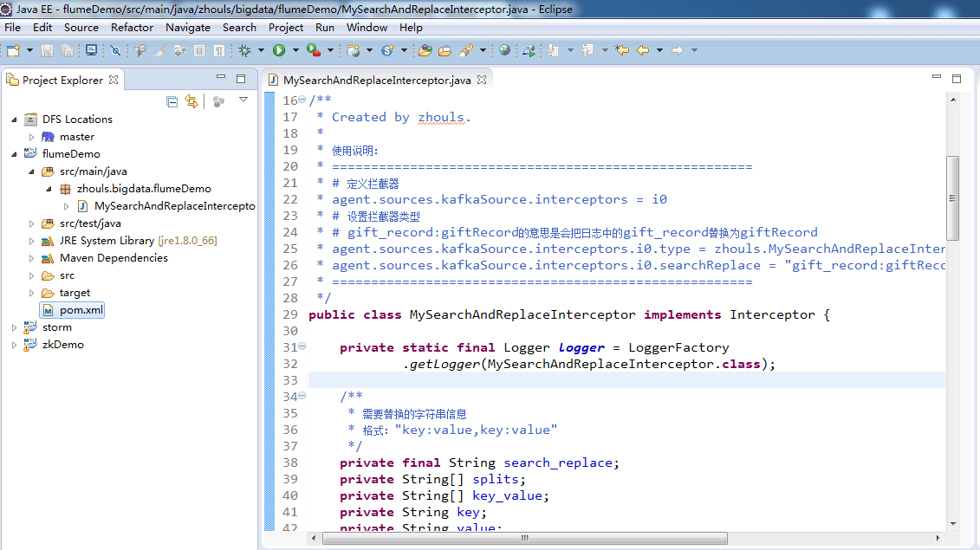Fold the logger declaration at line 31
The image size is (980, 550).
pyautogui.click(x=302, y=346)
